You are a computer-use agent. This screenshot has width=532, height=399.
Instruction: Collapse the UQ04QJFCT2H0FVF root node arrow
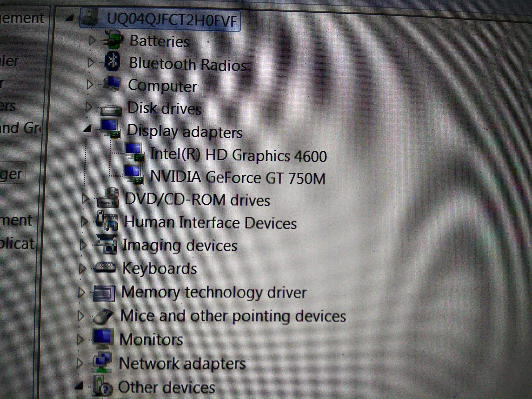coord(70,18)
